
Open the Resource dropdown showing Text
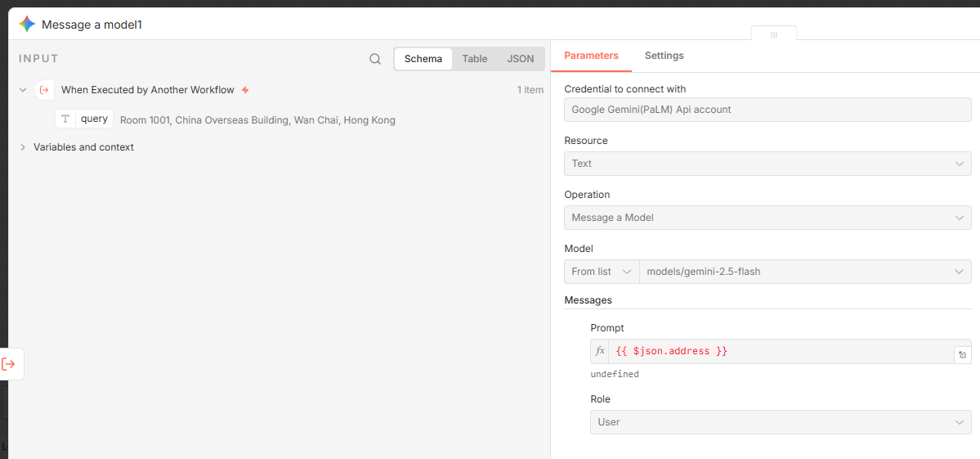point(767,164)
